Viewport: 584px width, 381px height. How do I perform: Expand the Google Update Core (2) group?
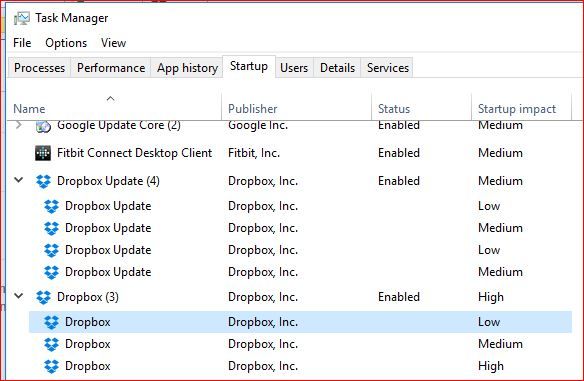click(19, 126)
